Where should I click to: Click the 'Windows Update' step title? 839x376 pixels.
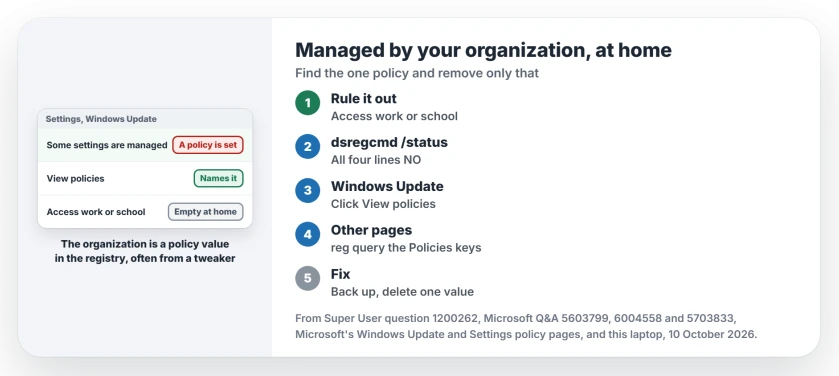tap(387, 186)
